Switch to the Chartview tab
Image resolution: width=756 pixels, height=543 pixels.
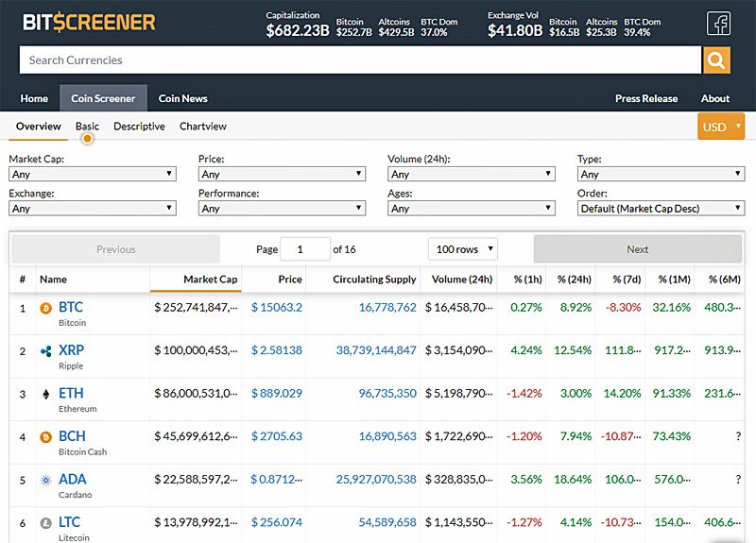203,127
